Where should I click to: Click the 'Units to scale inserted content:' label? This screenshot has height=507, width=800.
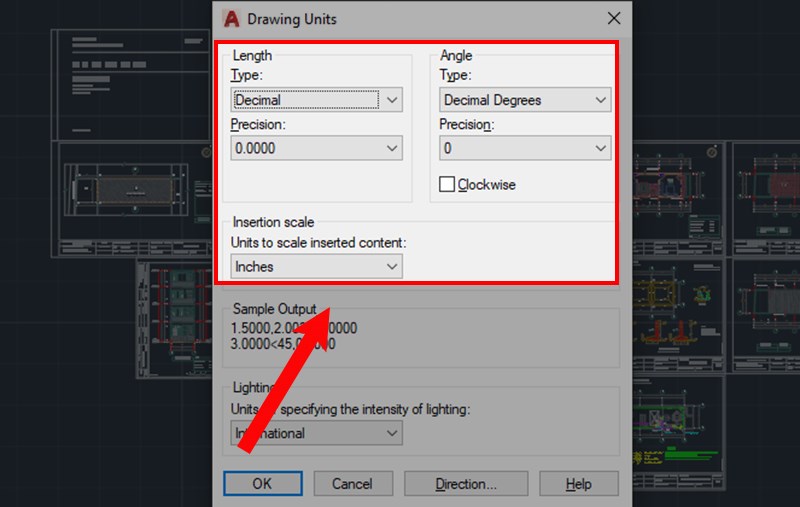[318, 242]
